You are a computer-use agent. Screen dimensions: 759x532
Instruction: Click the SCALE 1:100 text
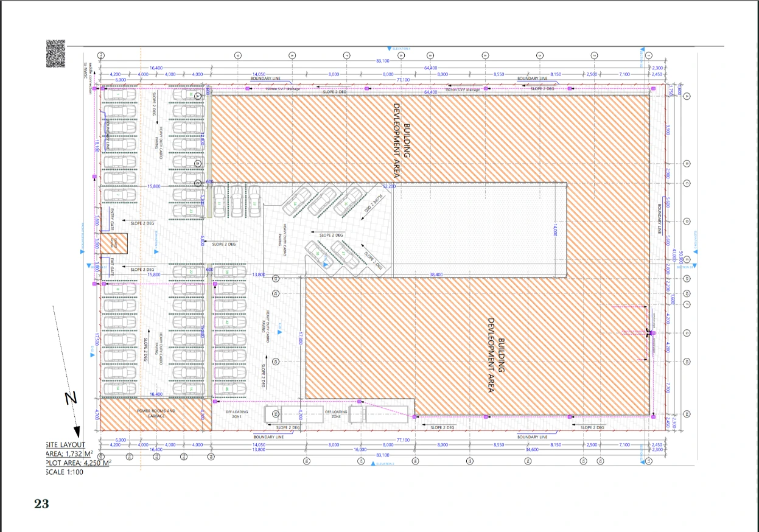coord(64,472)
